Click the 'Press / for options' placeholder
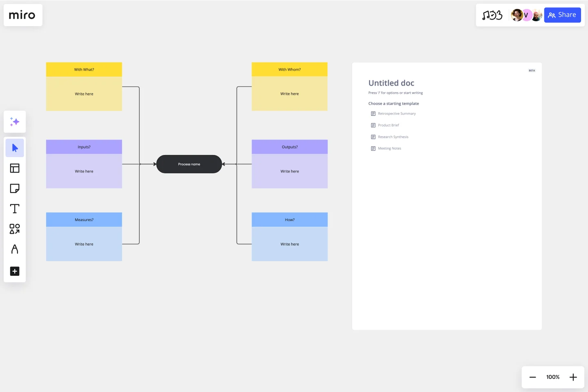 [396, 93]
